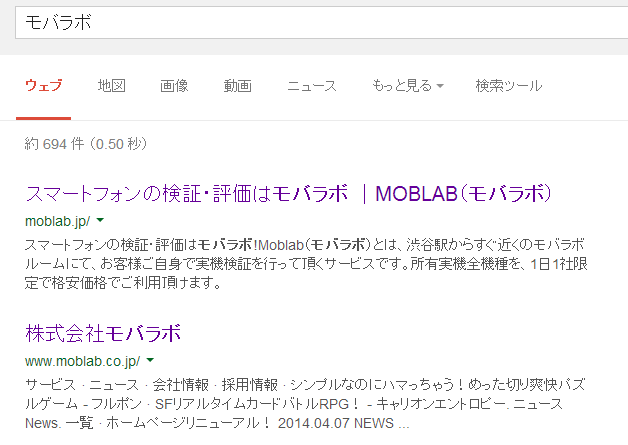Switch to the 地図 tab
The height and width of the screenshot is (445, 628).
click(112, 86)
